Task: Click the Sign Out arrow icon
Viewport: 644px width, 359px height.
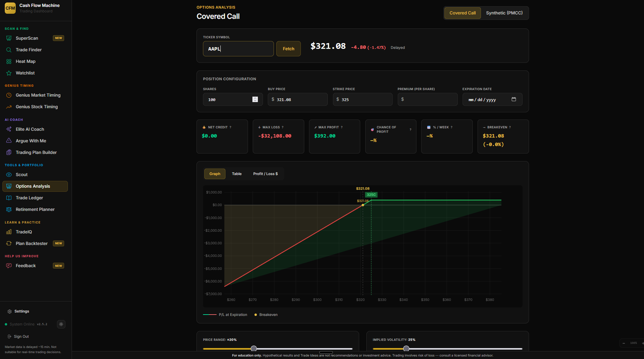Action: [9, 336]
